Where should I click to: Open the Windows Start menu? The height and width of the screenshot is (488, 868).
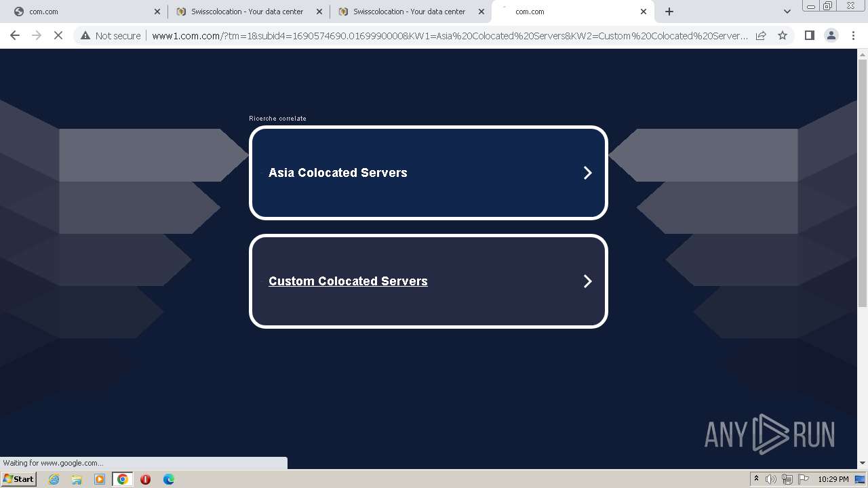(x=19, y=479)
